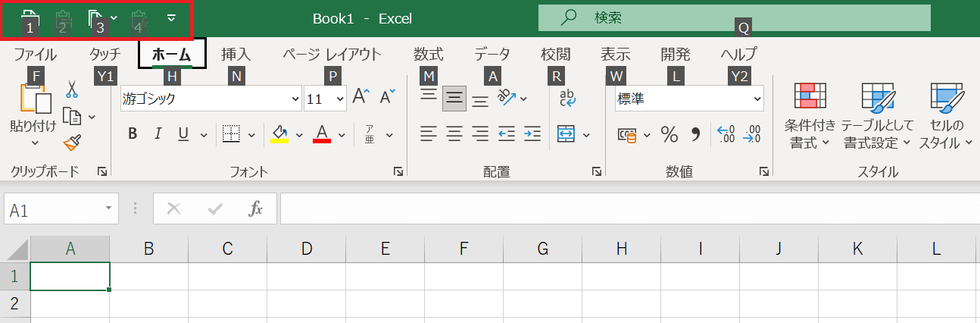Image resolution: width=980 pixels, height=323 pixels.
Task: Click the insert function fx icon
Action: point(256,209)
